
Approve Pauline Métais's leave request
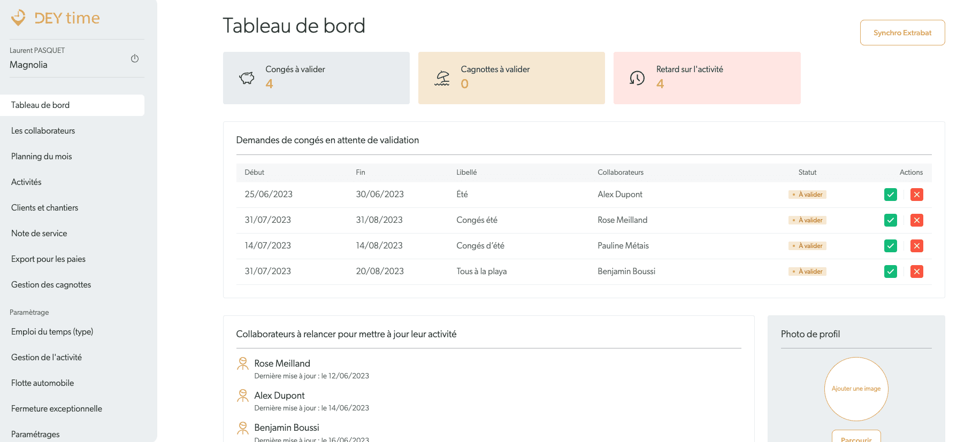click(891, 246)
